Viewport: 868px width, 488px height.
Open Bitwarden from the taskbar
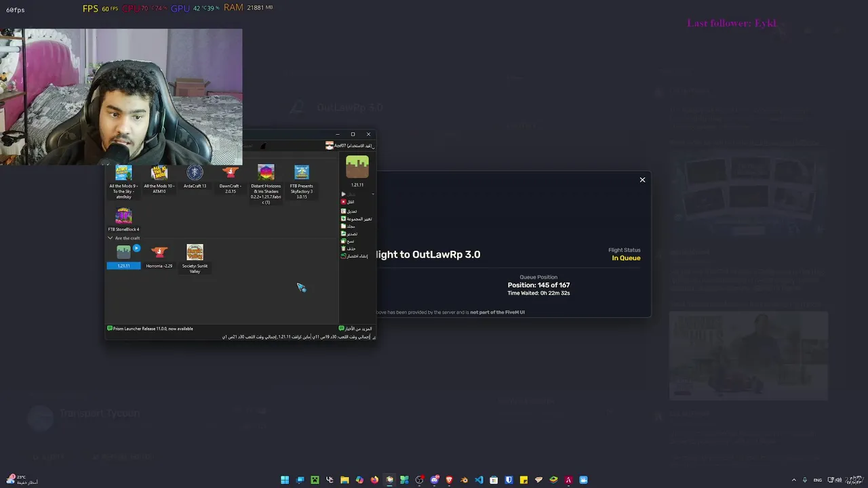509,480
